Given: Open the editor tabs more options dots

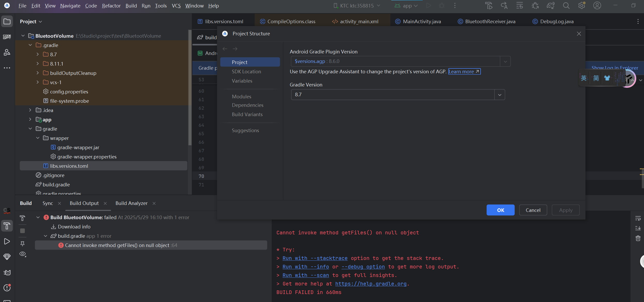Looking at the screenshot, I should [638, 21].
